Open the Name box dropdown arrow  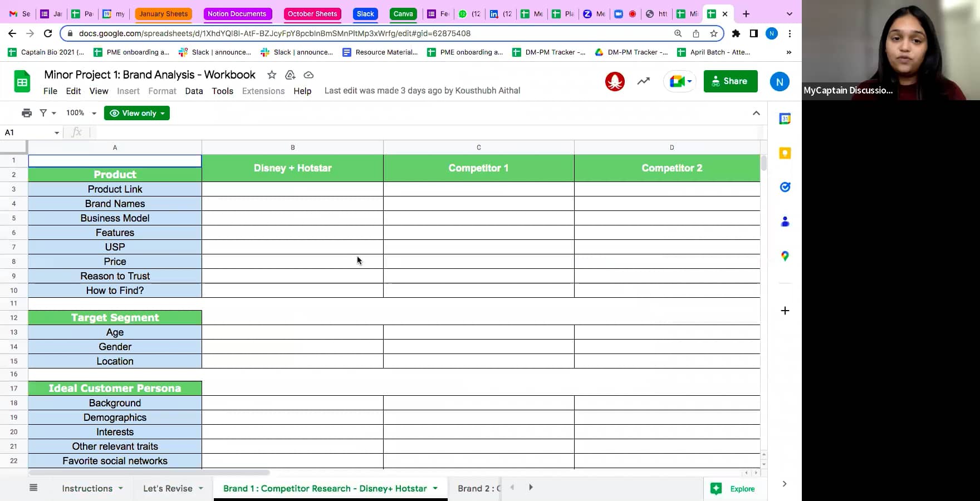pos(57,132)
